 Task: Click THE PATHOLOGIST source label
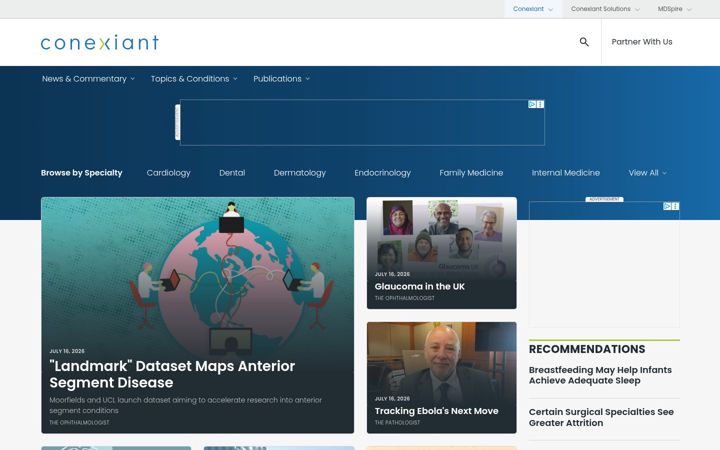[397, 422]
